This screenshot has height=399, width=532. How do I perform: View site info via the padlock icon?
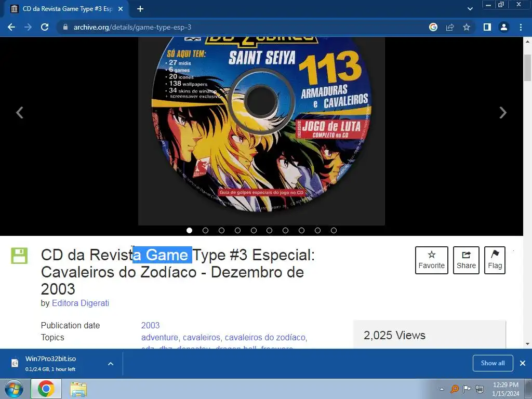tap(65, 27)
